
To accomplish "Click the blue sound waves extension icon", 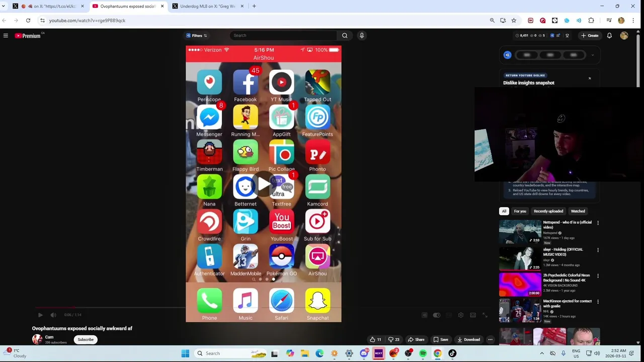I will [579, 21].
